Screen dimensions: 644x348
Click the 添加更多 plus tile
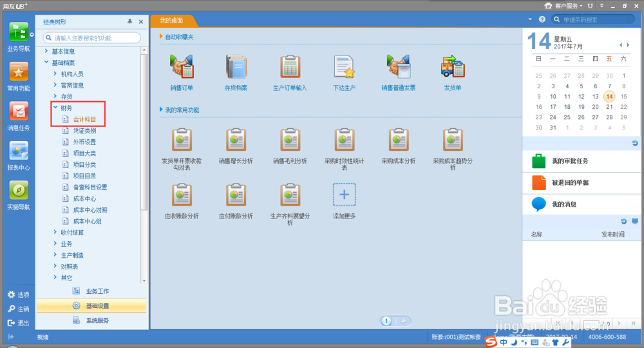[344, 195]
